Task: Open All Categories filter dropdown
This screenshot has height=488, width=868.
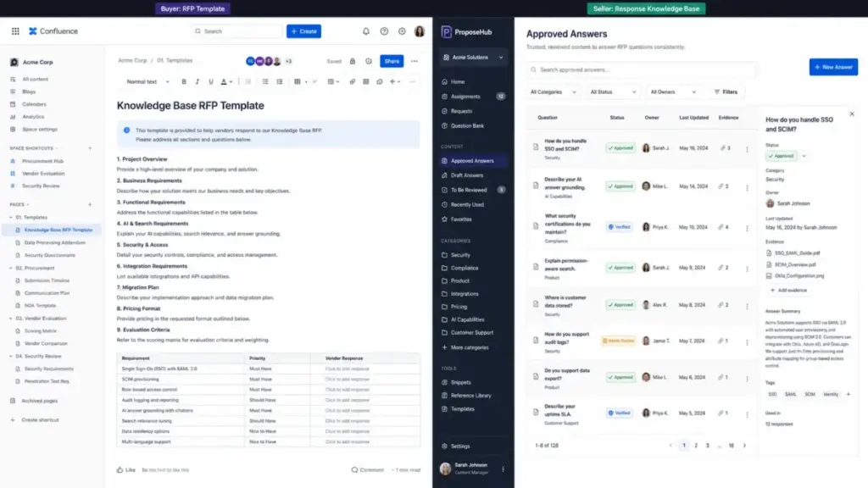Action: [x=553, y=91]
